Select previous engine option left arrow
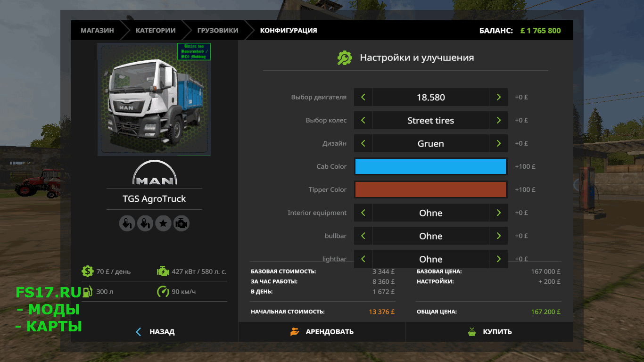The image size is (644, 362). 363,97
